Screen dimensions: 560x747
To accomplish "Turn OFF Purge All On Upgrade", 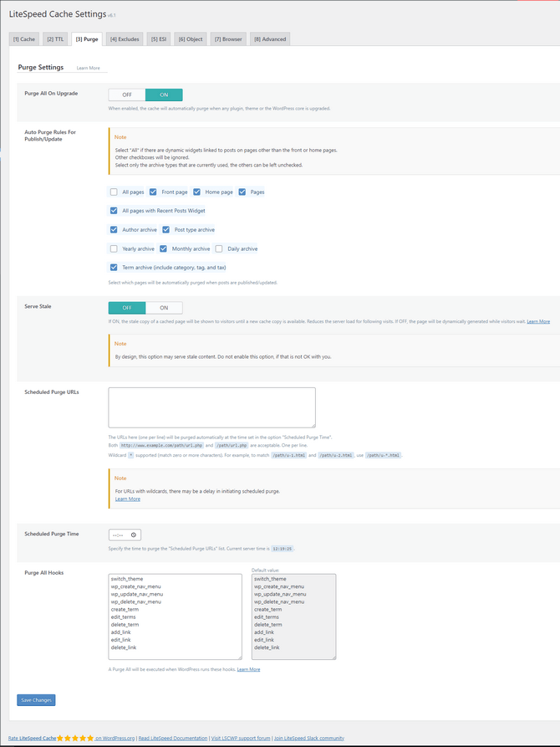I will coord(127,95).
